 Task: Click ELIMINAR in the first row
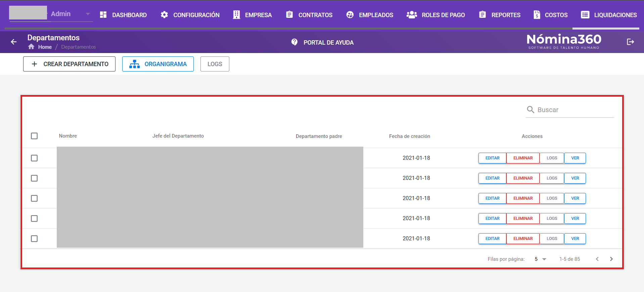pos(523,158)
